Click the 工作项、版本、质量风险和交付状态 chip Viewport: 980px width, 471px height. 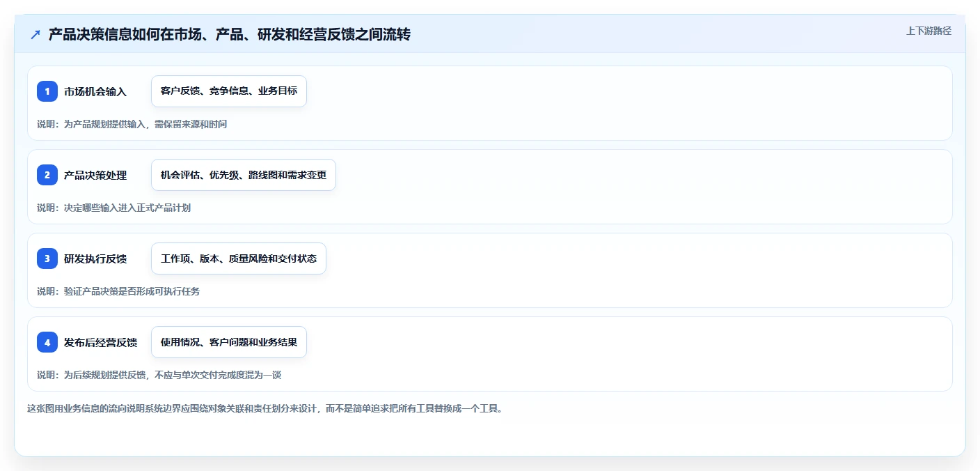pyautogui.click(x=239, y=258)
